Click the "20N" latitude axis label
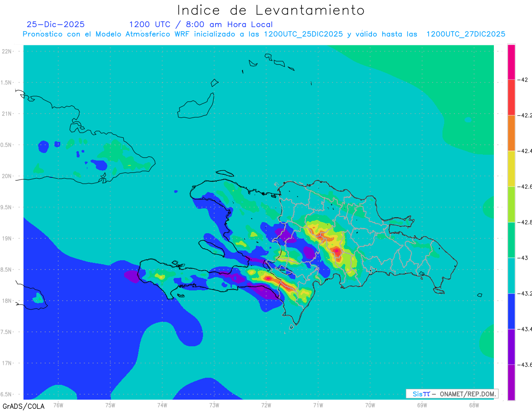 pyautogui.click(x=7, y=176)
